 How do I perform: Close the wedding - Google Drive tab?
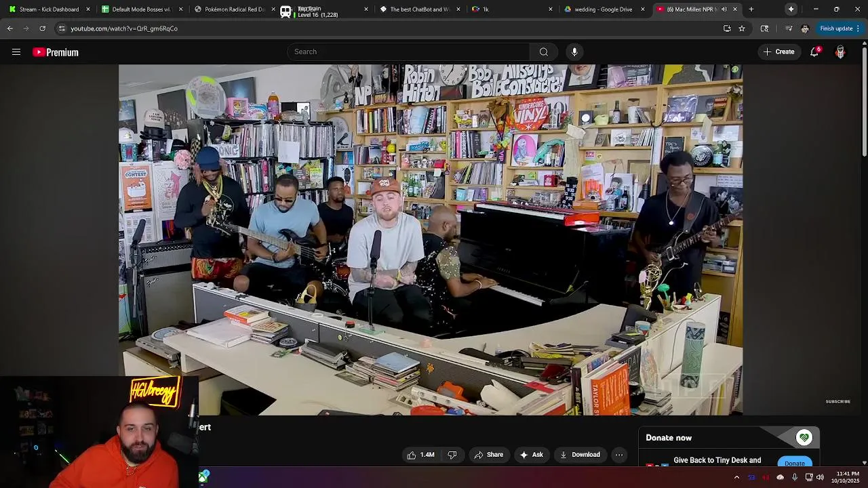point(643,9)
